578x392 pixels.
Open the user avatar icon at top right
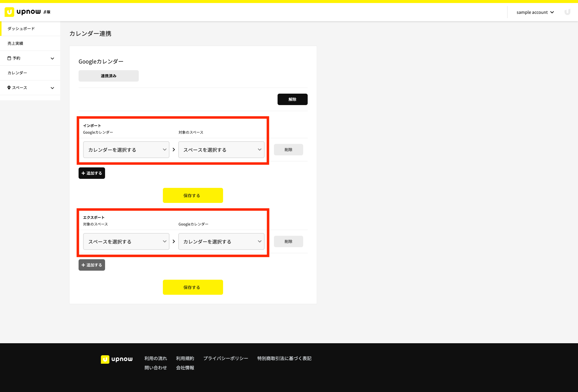tap(567, 12)
